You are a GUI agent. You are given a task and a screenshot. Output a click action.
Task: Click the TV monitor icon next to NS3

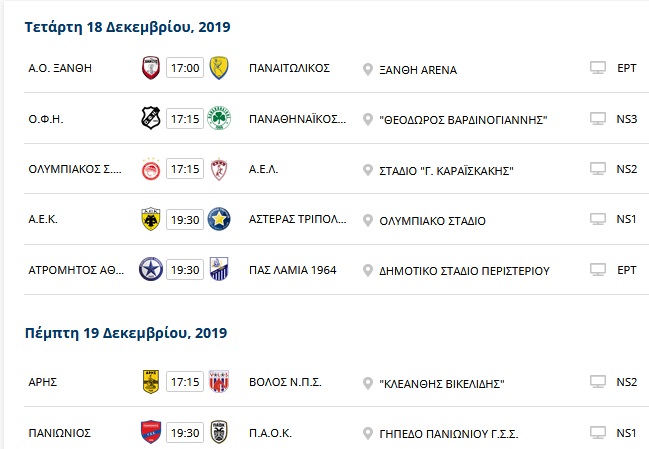[x=598, y=119]
